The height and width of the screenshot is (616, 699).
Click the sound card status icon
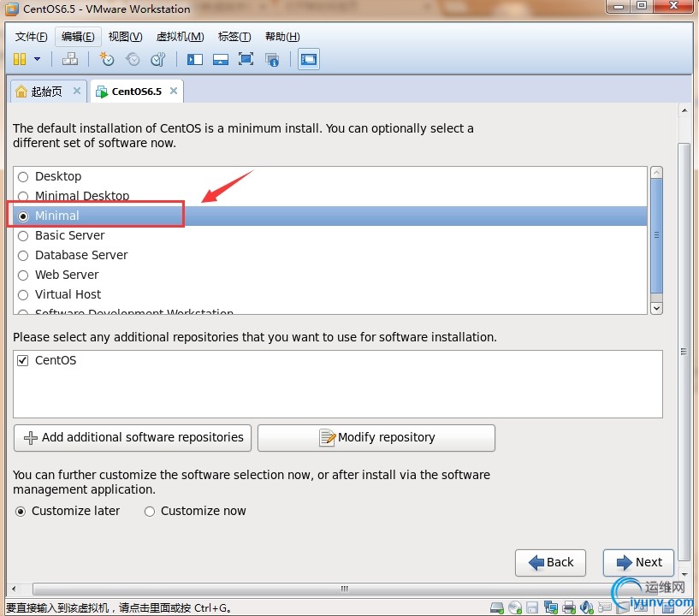[587, 607]
